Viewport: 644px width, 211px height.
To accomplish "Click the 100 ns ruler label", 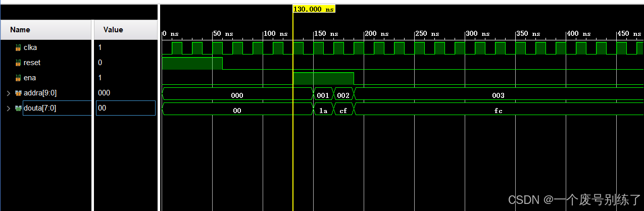I will coord(277,34).
